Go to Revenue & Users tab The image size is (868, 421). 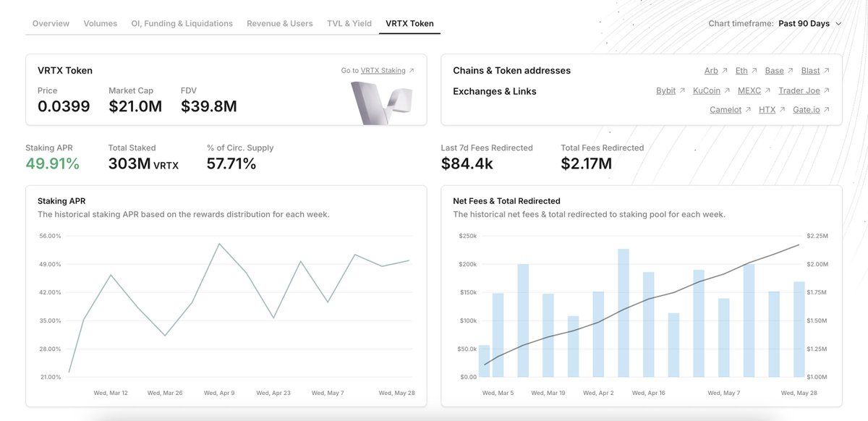(x=280, y=23)
